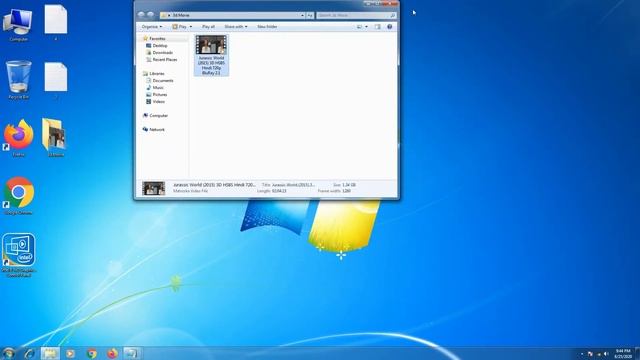Screen dimensions: 640x360
Task: Show the preview pane
Action: click(x=378, y=27)
